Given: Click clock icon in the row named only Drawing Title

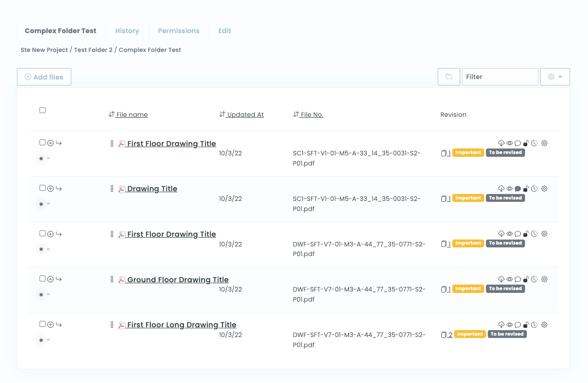Looking at the screenshot, I should click(x=534, y=189).
